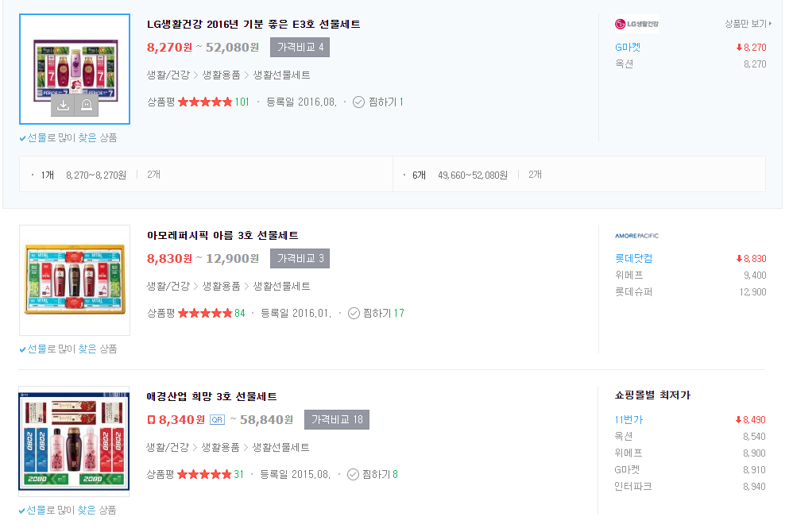Click the LG생활건강 brand logo

point(636,24)
